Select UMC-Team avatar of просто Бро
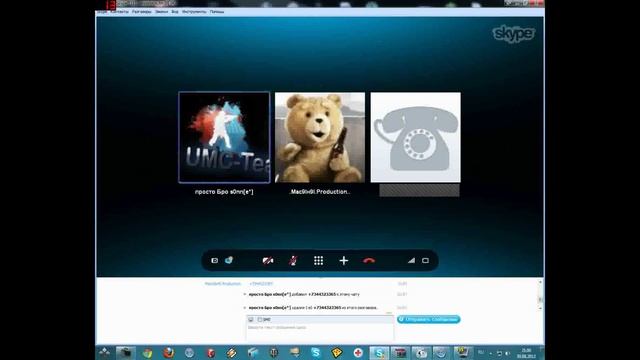640x360 pixels. [224, 137]
